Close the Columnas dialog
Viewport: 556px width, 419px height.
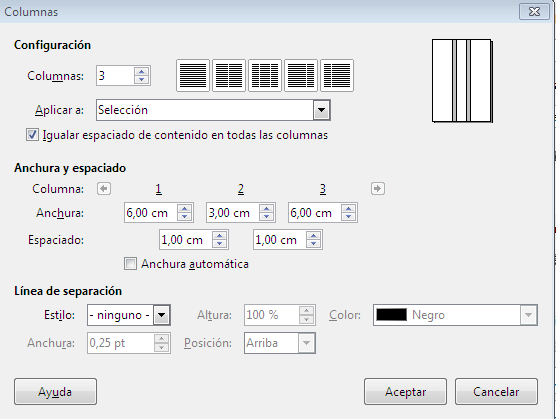tap(534, 12)
